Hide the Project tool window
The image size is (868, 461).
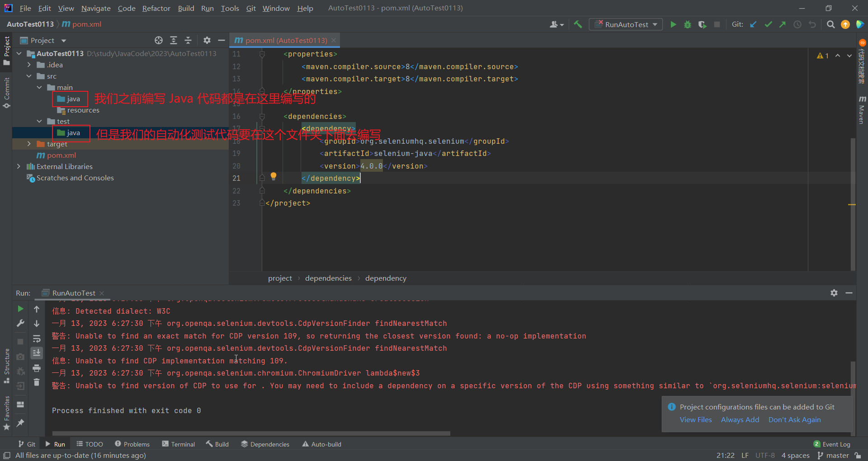[x=222, y=40]
